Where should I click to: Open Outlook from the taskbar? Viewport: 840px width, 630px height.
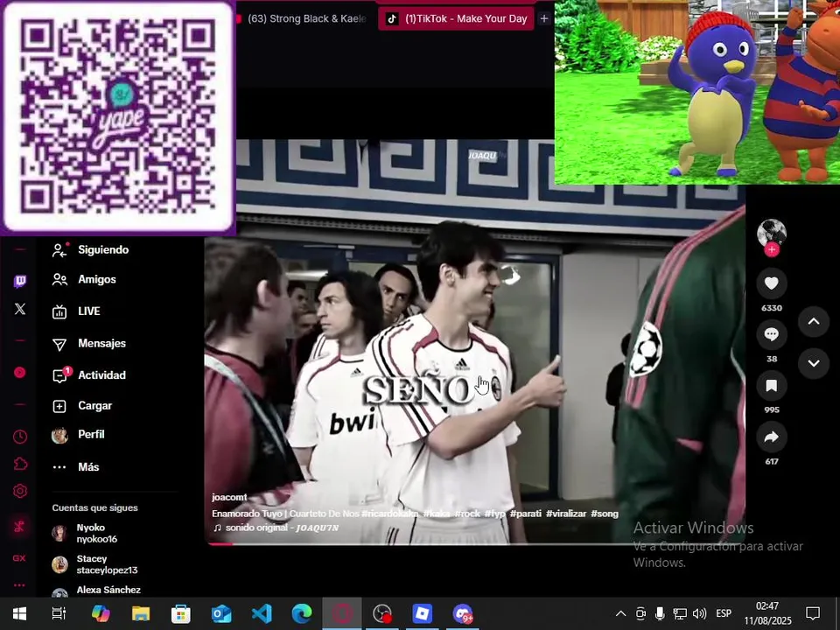(220, 613)
